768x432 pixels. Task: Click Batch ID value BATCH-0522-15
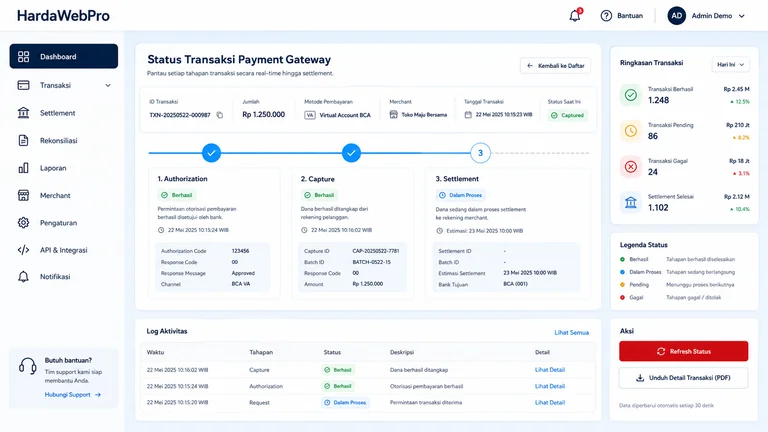[x=371, y=262]
